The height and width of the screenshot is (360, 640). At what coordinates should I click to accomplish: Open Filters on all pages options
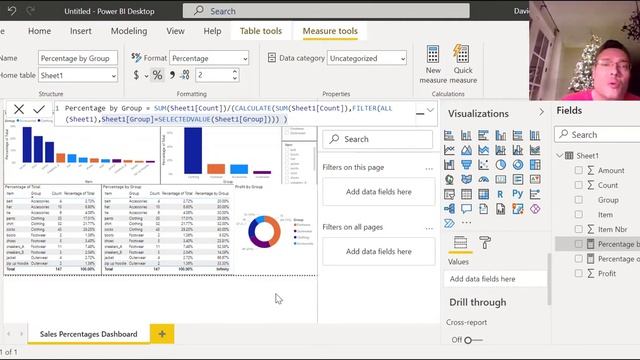(x=429, y=228)
